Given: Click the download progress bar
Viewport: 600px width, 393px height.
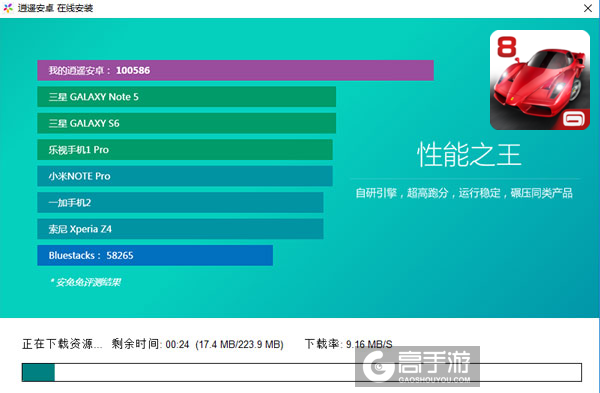Looking at the screenshot, I should point(302,372).
